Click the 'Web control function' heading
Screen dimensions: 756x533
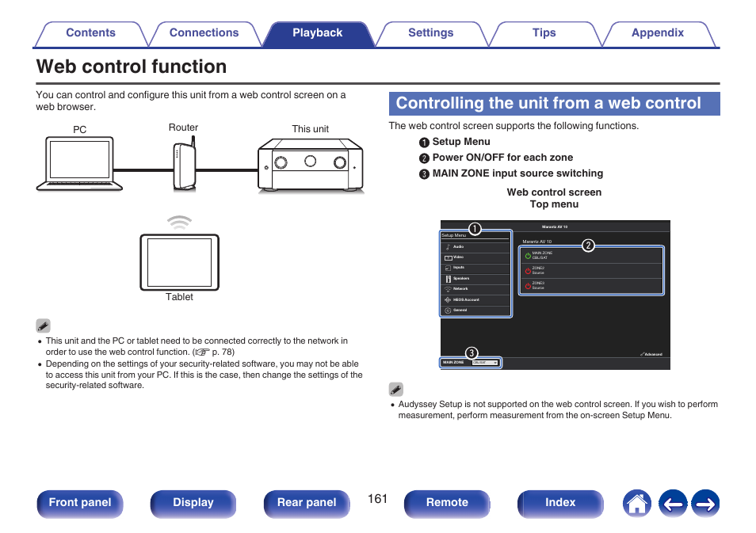(131, 67)
